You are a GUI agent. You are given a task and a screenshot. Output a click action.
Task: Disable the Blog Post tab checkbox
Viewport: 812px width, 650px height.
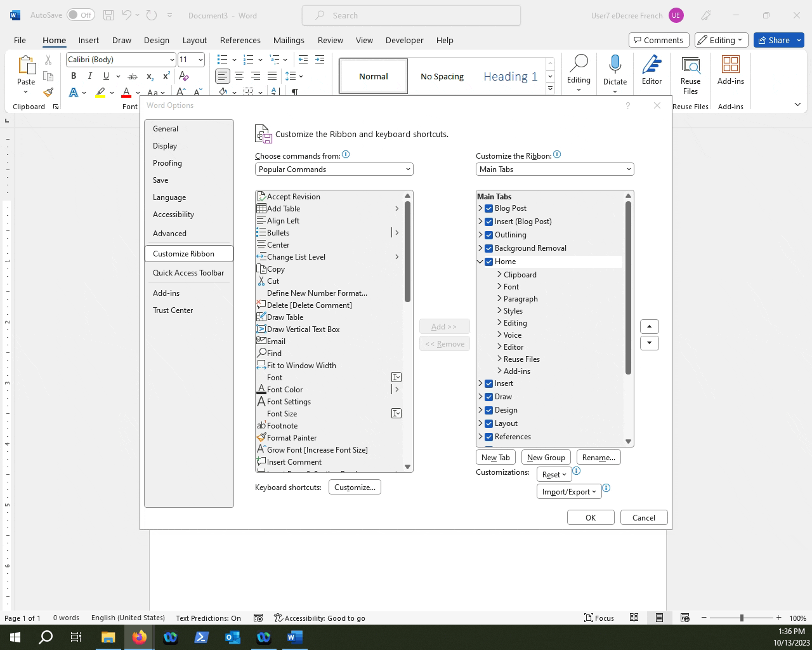(x=488, y=208)
